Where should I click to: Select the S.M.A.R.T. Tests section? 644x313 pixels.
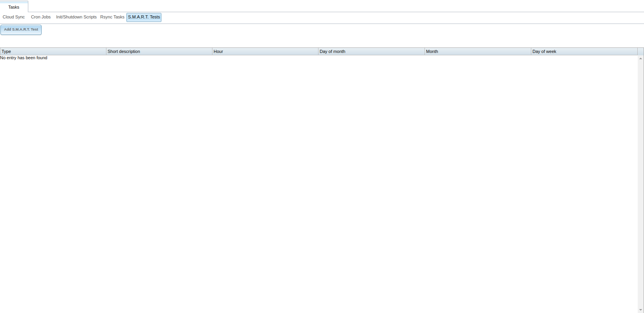point(144,17)
